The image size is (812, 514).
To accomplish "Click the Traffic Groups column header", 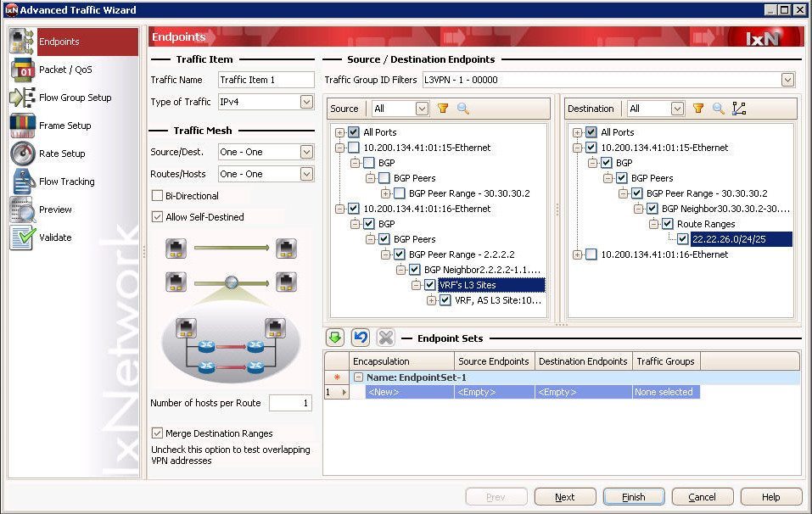I will [x=666, y=361].
